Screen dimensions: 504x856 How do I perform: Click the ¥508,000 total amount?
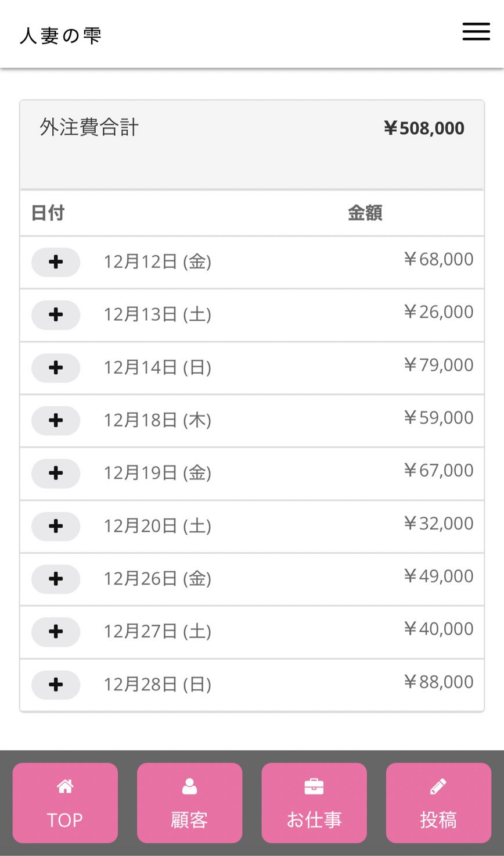[x=424, y=128]
